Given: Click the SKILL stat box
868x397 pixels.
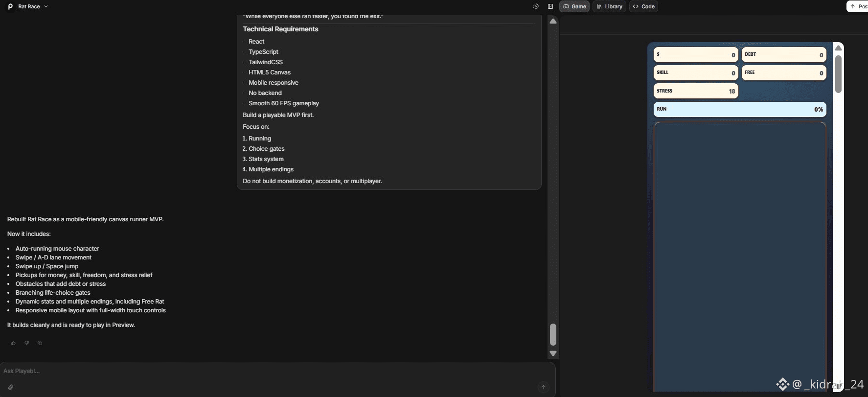Looking at the screenshot, I should 696,72.
